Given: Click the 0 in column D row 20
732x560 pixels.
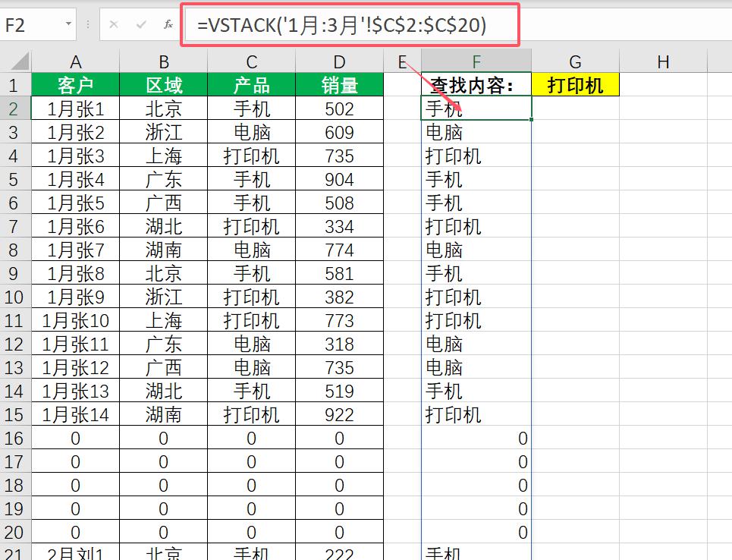Looking at the screenshot, I should [339, 531].
